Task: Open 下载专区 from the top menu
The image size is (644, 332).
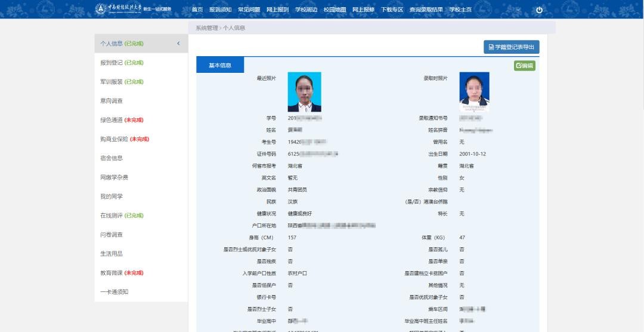Action: coord(392,10)
